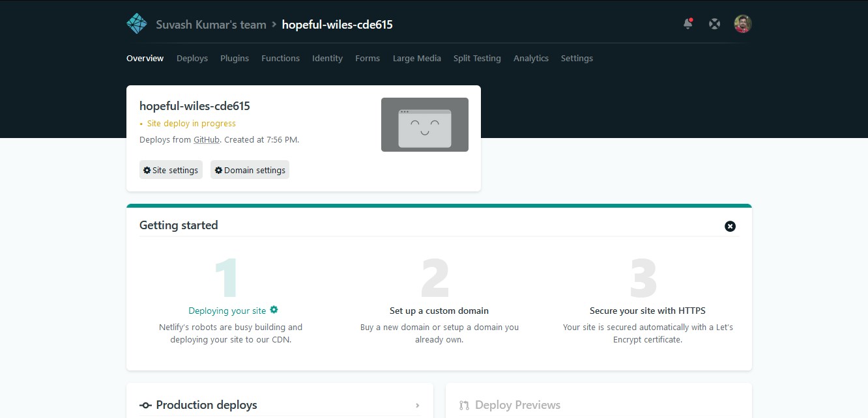Open Suvash Kumar's team breadcrumb

(x=211, y=25)
